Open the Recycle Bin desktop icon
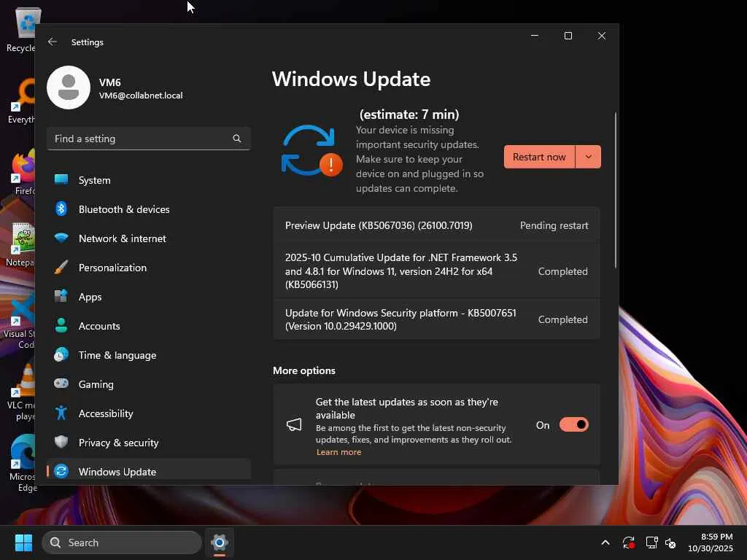 click(21, 29)
